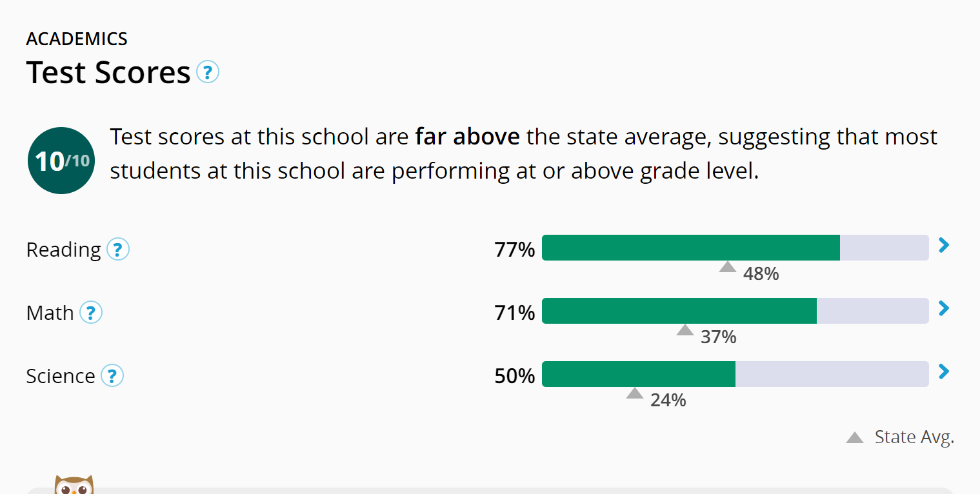Viewport: 980px width, 494px height.
Task: Click the Math subject label
Action: 50,313
